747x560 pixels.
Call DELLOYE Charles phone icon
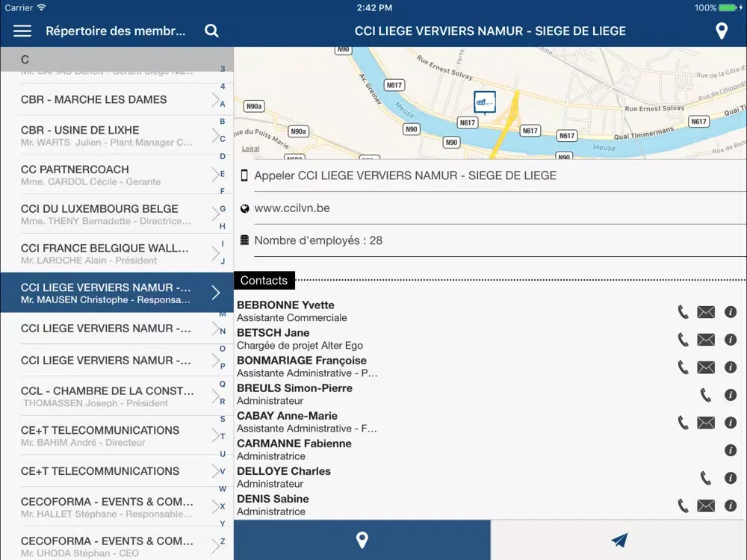click(706, 478)
